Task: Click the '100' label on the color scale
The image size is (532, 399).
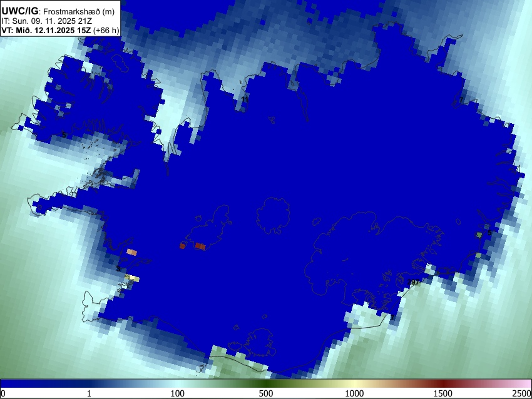Action: (x=178, y=393)
